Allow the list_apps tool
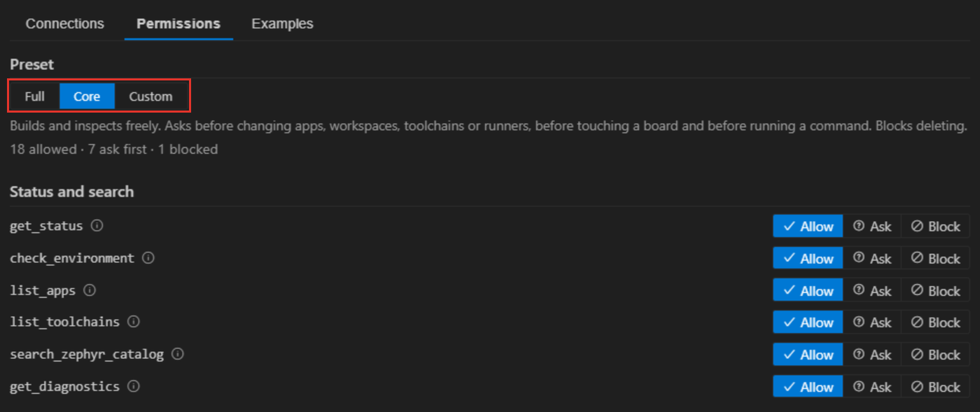 click(x=808, y=290)
